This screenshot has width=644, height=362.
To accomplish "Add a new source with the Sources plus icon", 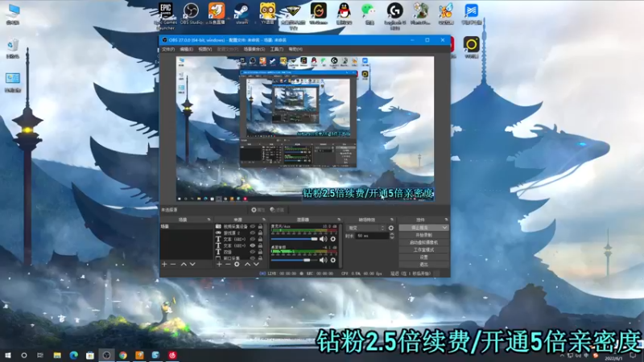I will click(x=219, y=265).
